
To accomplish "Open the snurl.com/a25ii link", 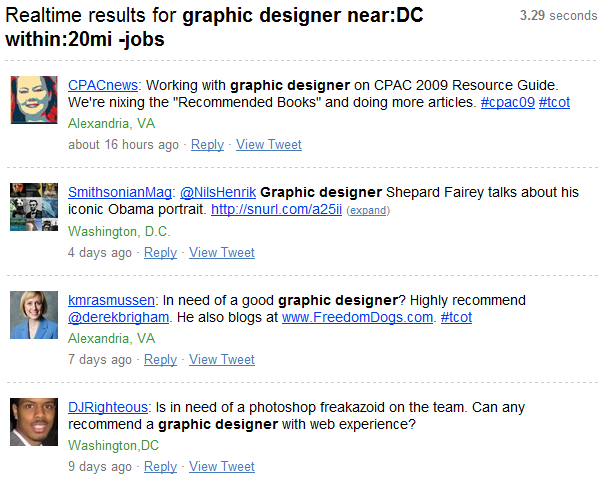I will 276,209.
